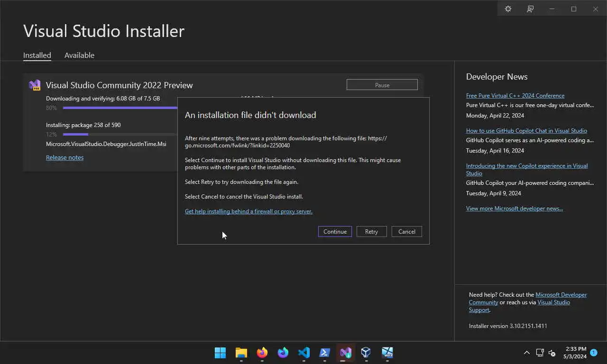The image size is (607, 364).
Task: Open GitHub Copilot Chat in Visual Studio article
Action: pos(526,131)
